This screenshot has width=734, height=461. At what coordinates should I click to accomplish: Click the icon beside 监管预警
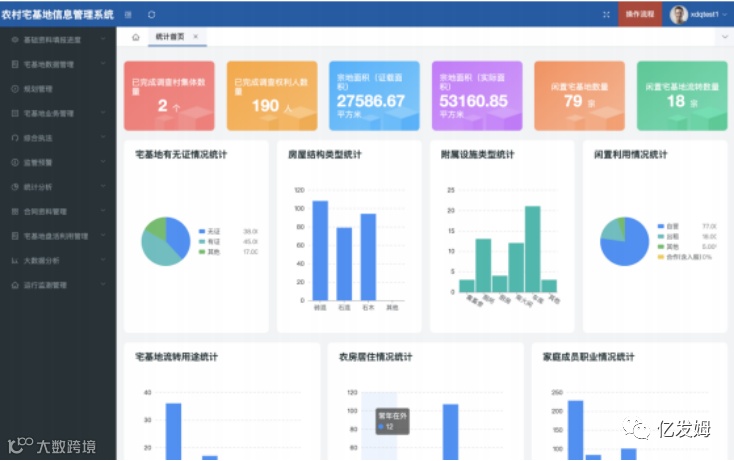(x=15, y=162)
